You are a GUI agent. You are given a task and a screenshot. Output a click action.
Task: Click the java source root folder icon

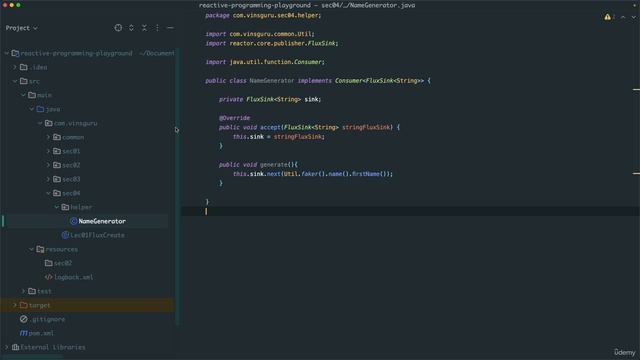pyautogui.click(x=40, y=109)
